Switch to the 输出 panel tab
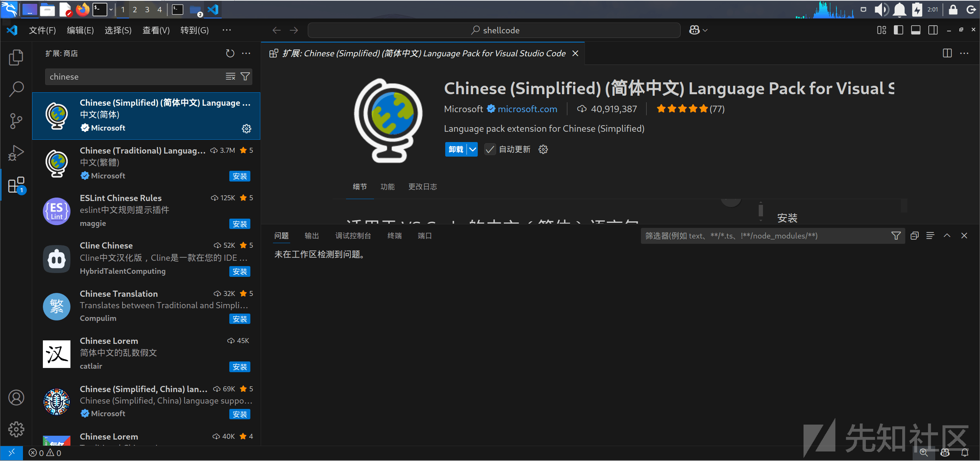 pos(312,236)
